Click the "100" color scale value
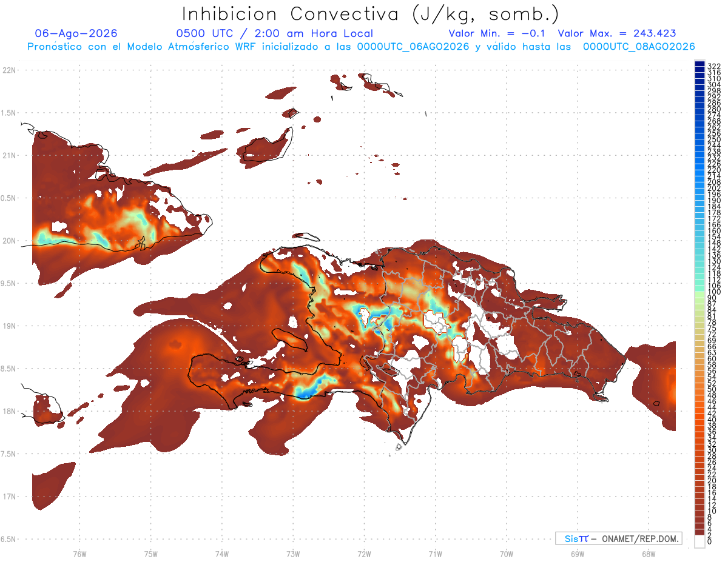 coord(714,292)
